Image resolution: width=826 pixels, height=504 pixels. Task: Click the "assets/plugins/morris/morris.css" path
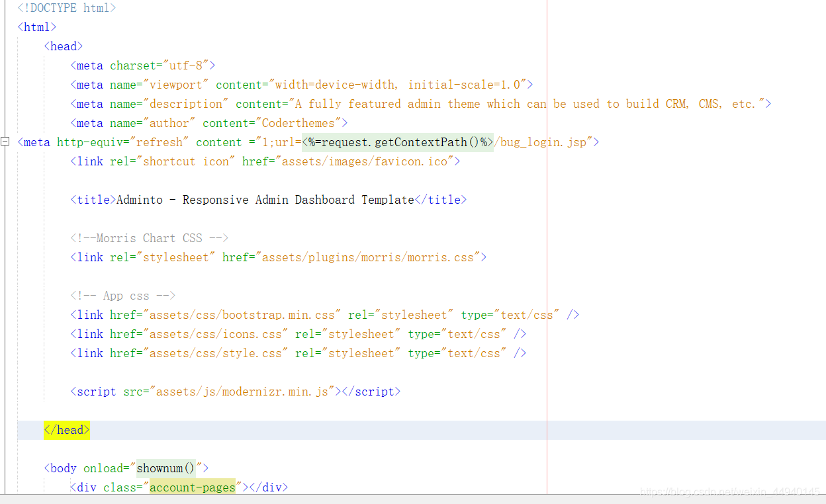(x=368, y=257)
